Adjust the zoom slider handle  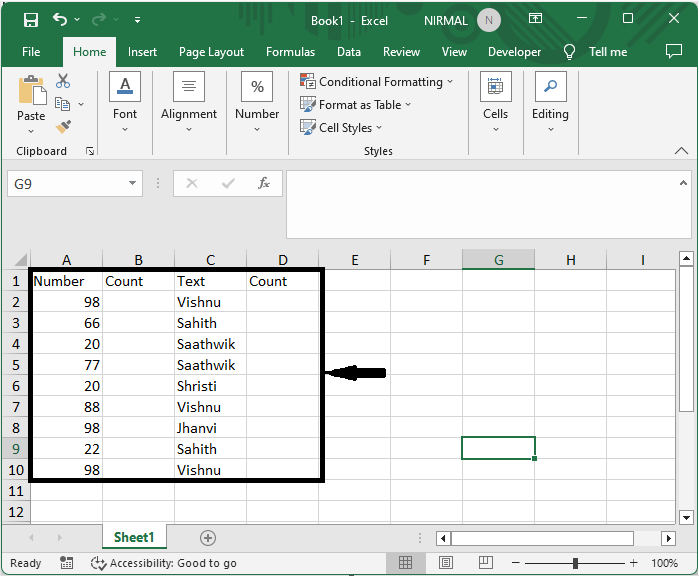575,563
